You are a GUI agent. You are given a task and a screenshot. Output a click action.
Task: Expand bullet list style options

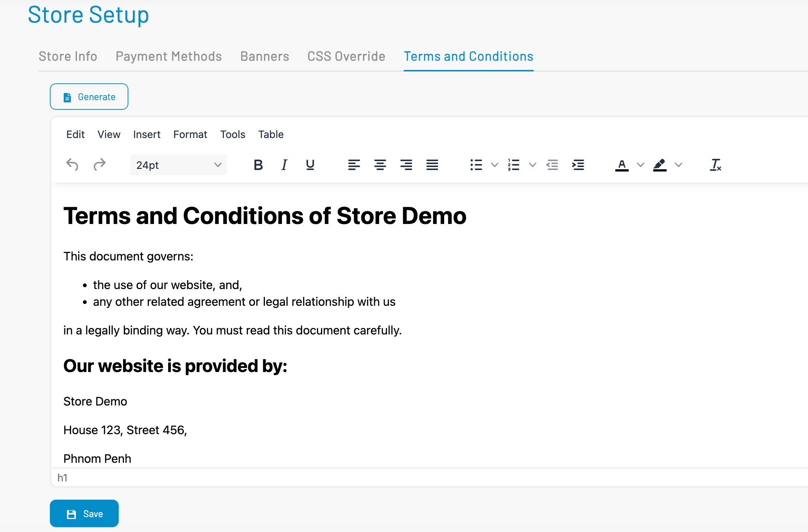coord(494,164)
